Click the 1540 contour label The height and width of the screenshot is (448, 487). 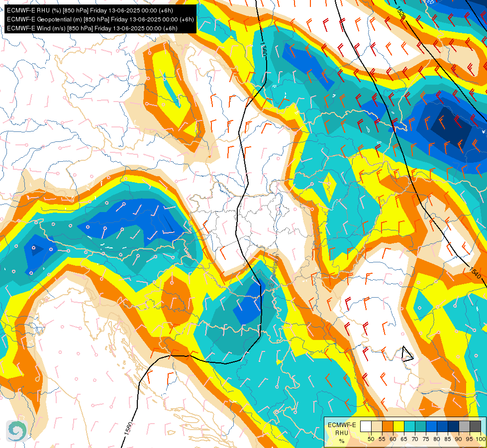coord(475,273)
